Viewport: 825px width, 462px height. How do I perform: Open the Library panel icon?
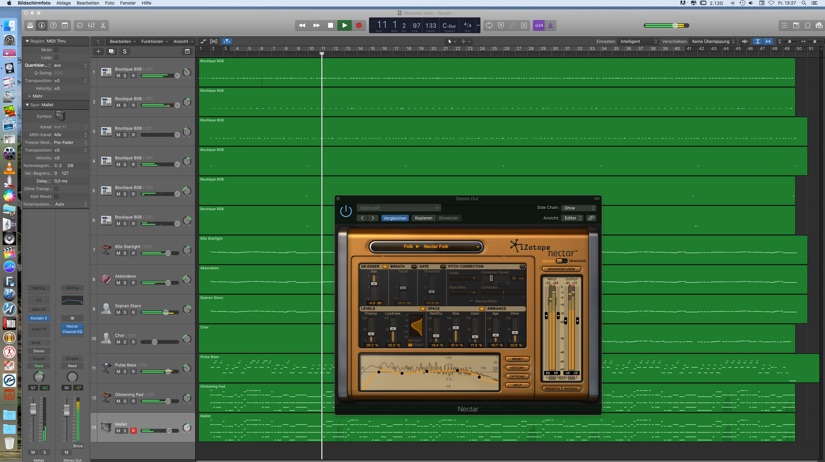pyautogui.click(x=30, y=25)
